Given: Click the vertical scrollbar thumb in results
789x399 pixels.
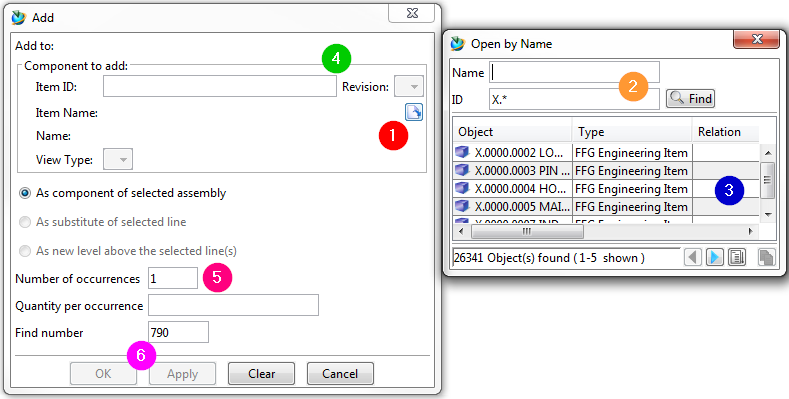Looking at the screenshot, I should tap(767, 180).
